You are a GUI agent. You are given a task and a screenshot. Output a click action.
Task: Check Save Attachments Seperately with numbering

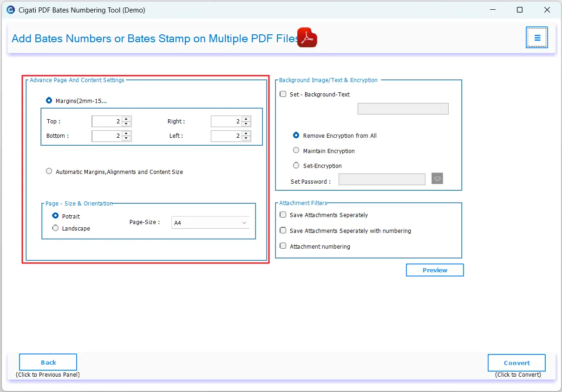[x=283, y=230]
